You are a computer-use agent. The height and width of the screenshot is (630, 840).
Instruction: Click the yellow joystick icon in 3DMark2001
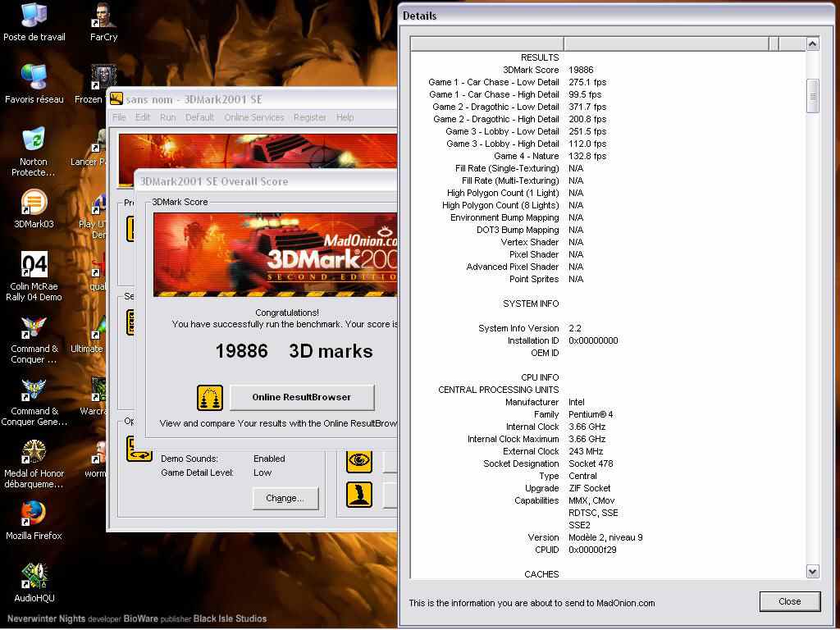click(359, 495)
